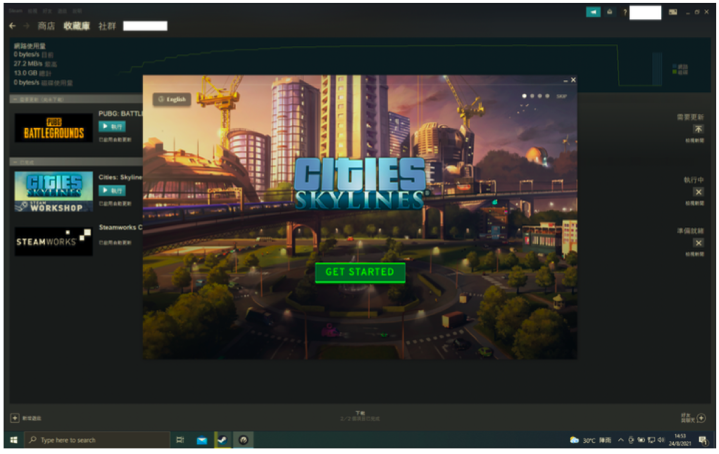
Task: Toggle auto-update checkbox under Cities: Skylines
Action: 101,203
